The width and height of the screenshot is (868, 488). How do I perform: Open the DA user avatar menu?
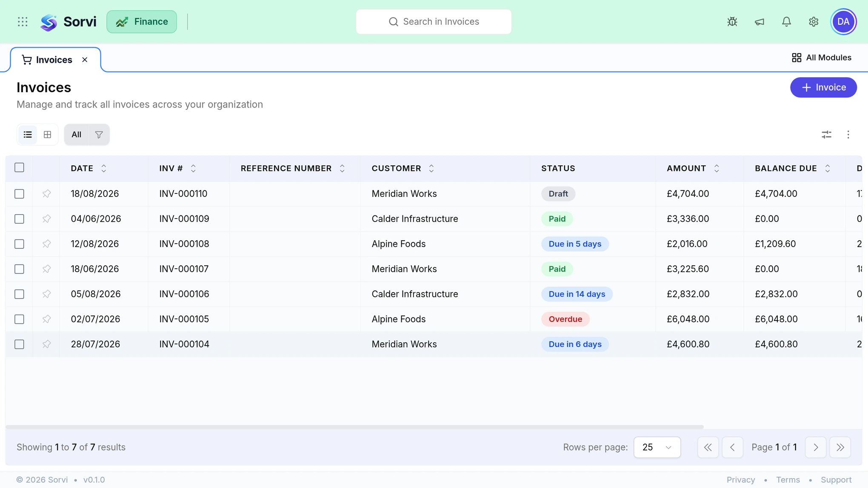pos(843,22)
